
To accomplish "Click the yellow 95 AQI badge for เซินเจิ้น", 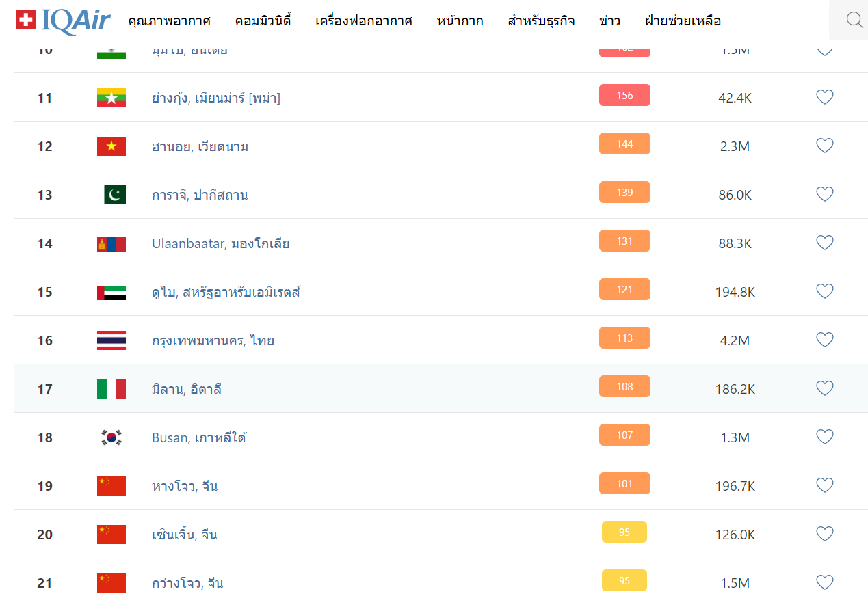I will 624,532.
